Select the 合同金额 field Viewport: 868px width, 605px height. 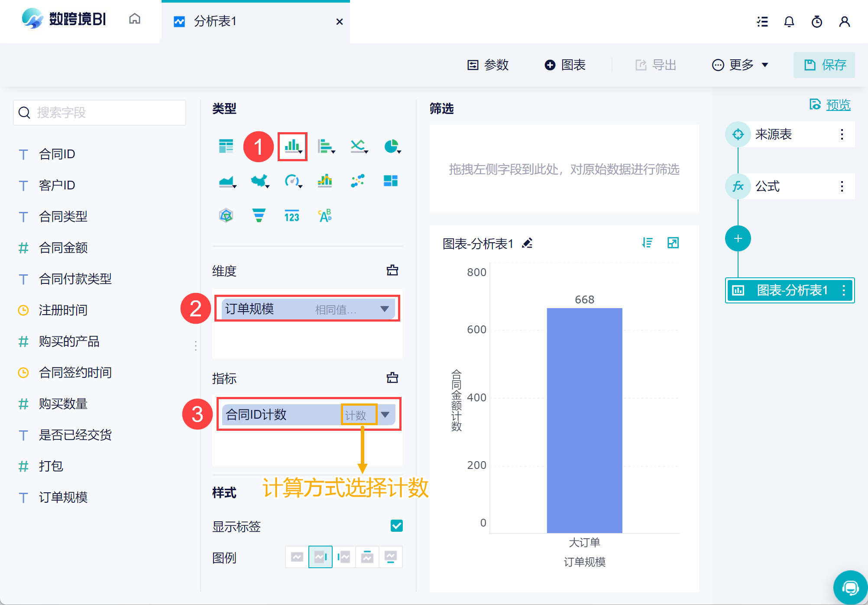point(63,247)
